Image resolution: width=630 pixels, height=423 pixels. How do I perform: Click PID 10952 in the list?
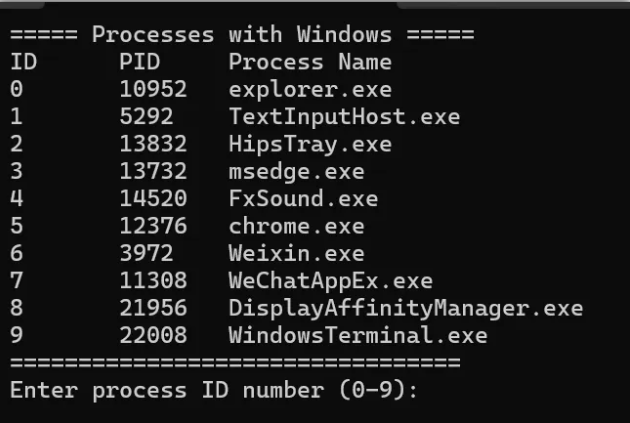coord(153,89)
